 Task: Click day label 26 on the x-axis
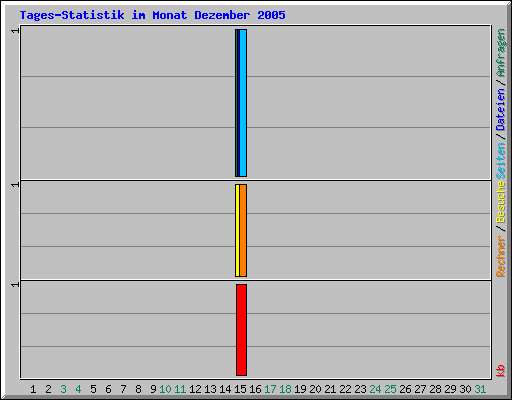pos(405,389)
